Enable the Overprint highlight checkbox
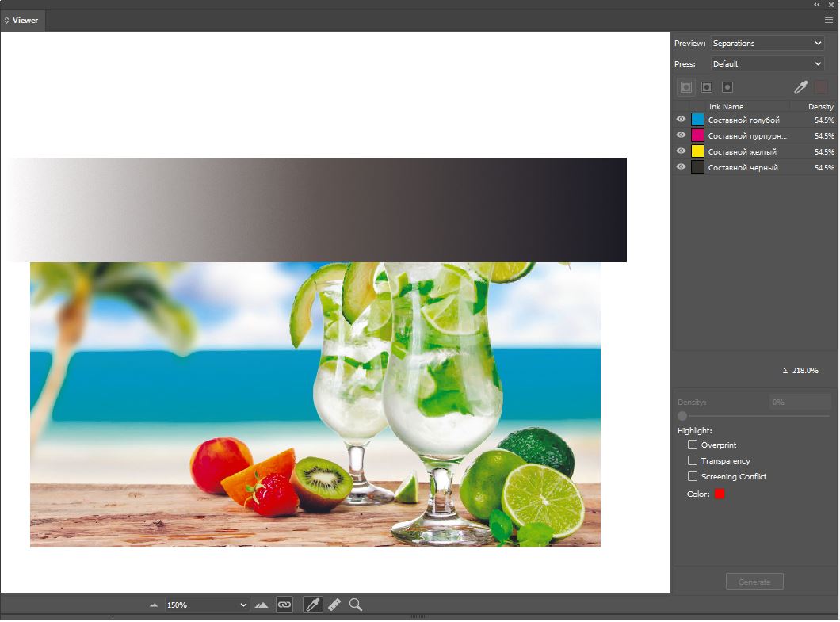 693,445
